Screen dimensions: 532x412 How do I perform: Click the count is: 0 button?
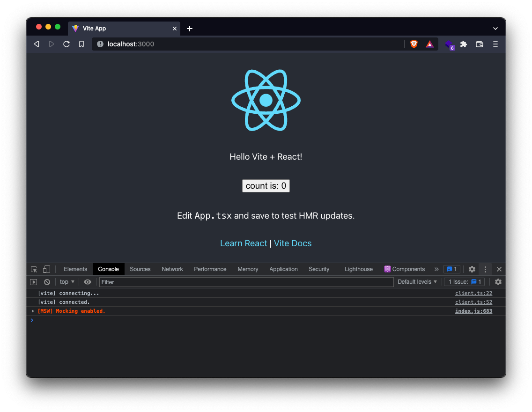(x=266, y=186)
